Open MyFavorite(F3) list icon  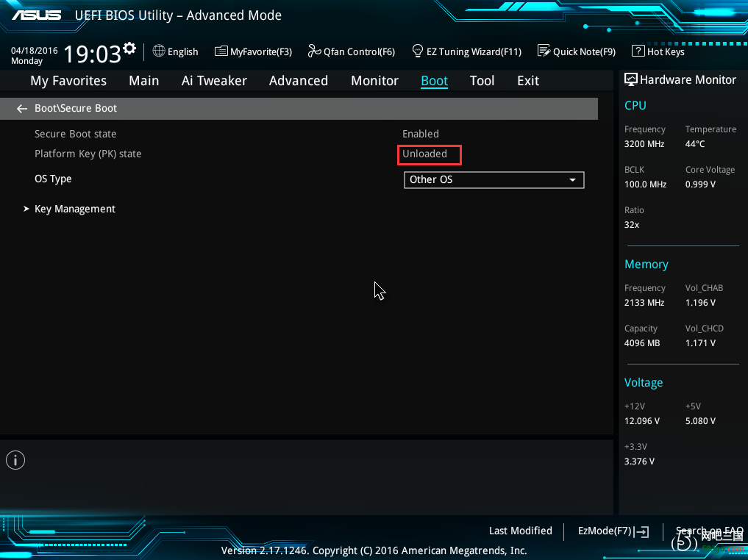(x=221, y=51)
